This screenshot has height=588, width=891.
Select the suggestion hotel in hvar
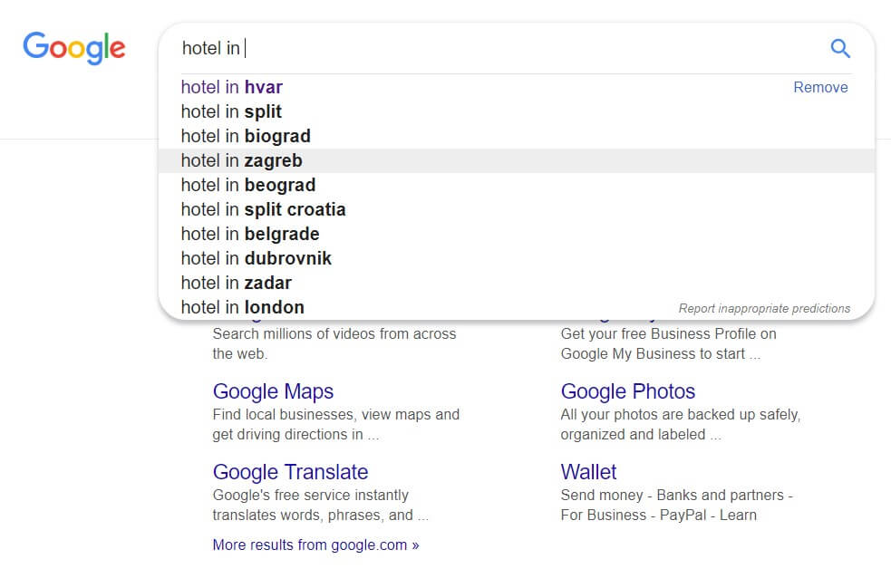tap(232, 87)
